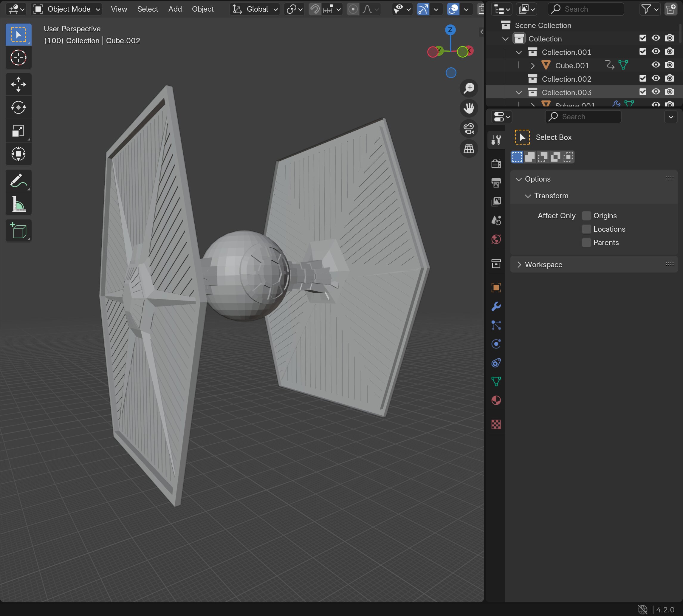This screenshot has width=683, height=616.
Task: Activate the Move tool
Action: (18, 84)
